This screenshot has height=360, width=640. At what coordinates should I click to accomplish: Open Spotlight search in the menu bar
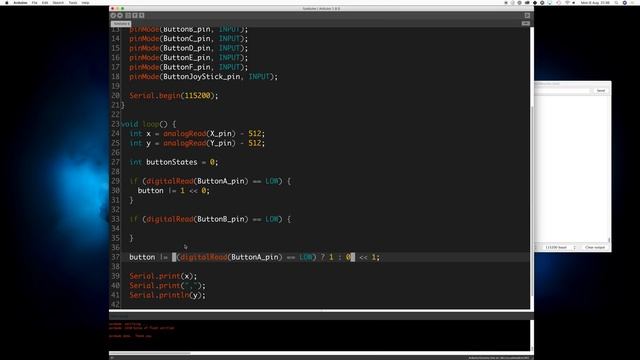[x=617, y=2]
